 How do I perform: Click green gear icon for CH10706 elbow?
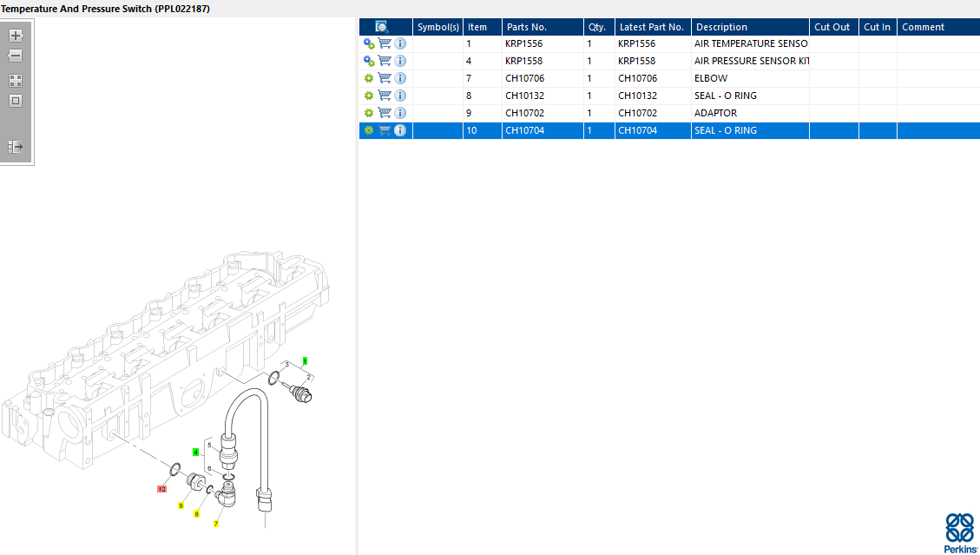[369, 78]
